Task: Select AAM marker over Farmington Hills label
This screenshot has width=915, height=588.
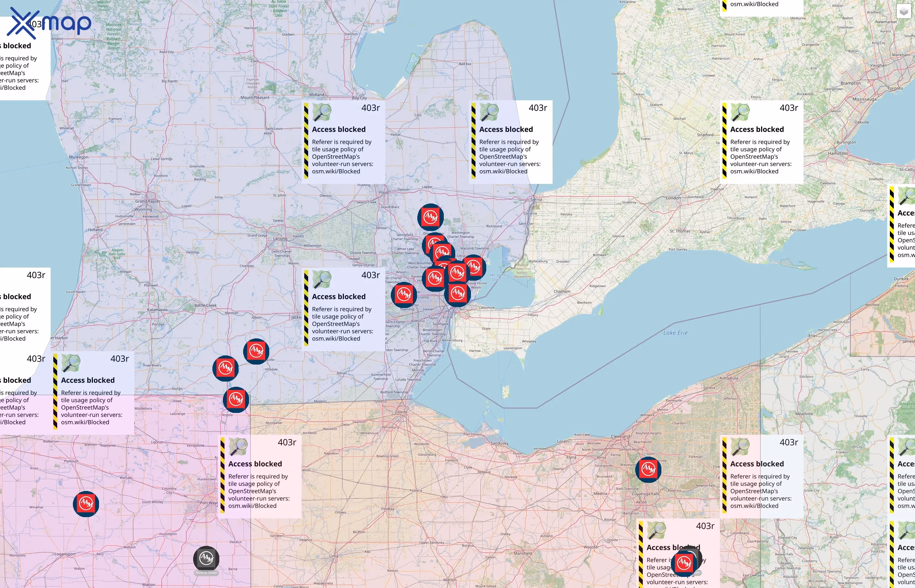Action: [x=435, y=278]
